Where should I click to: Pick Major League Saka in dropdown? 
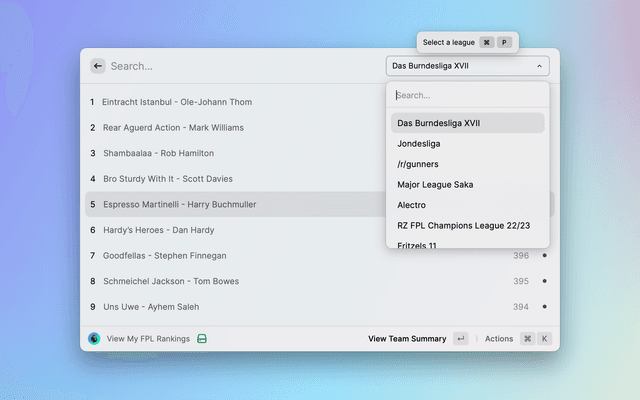coord(435,185)
